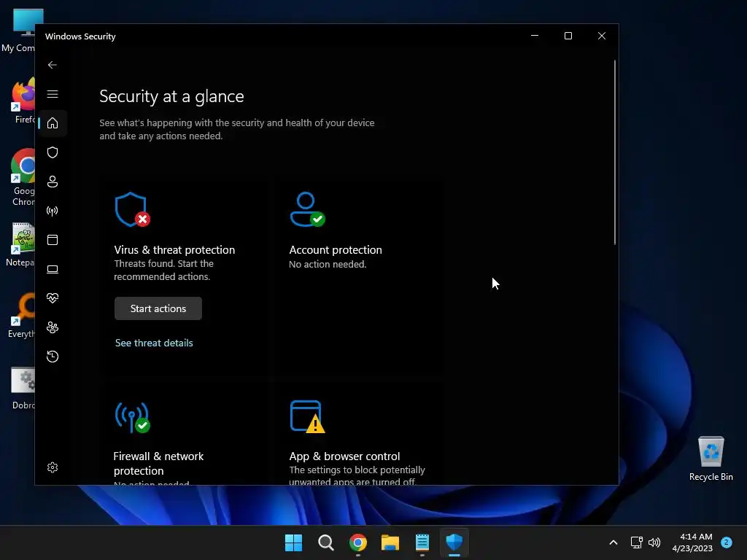747x560 pixels.
Task: Open App & browser control sidebar icon
Action: (53, 239)
